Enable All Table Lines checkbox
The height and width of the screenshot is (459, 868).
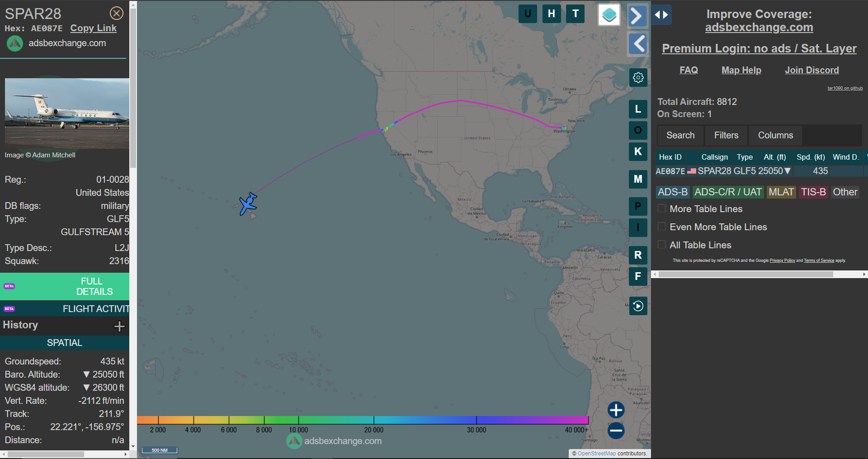(662, 245)
